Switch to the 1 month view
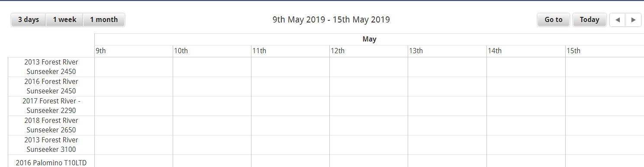 point(104,20)
